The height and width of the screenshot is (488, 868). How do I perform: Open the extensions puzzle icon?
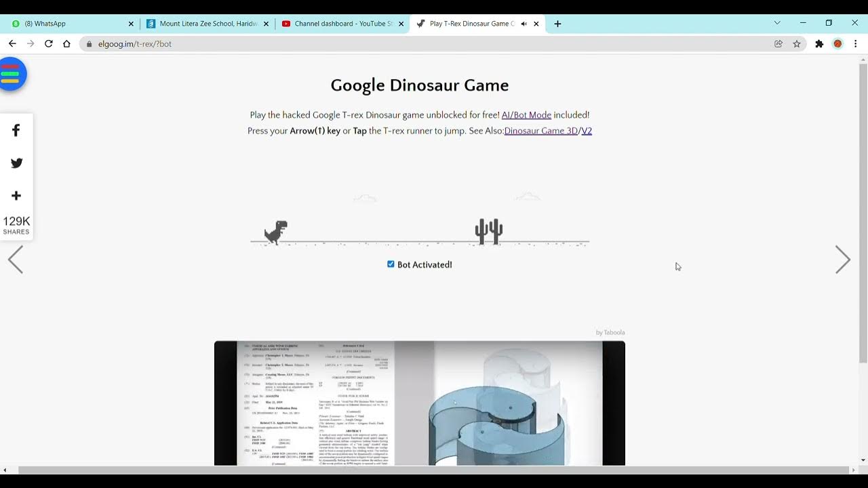819,43
